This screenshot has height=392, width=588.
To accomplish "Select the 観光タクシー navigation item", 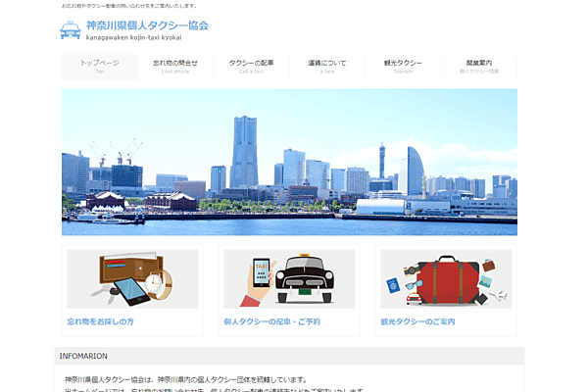I will coord(403,66).
